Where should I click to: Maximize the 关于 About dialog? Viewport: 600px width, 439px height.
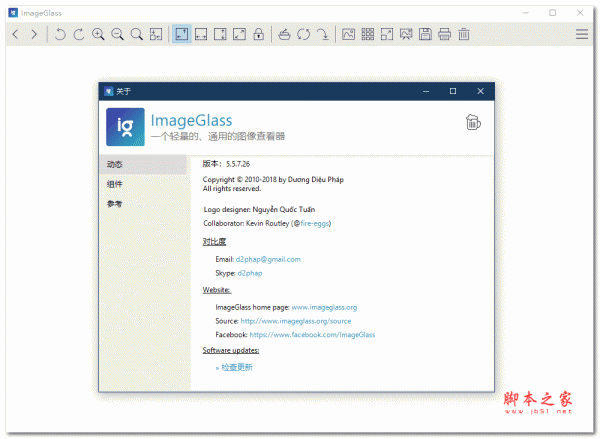click(x=453, y=91)
